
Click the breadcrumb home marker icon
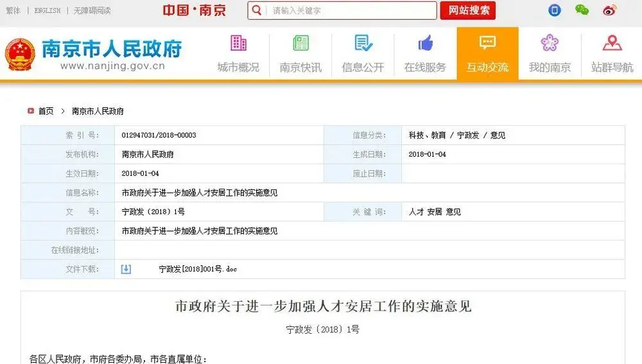[31, 110]
